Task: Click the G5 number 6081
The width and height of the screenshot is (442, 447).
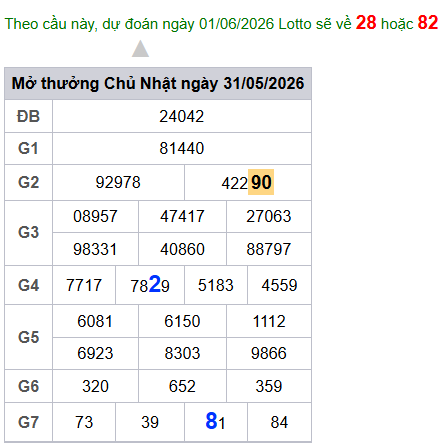Action: point(95,321)
